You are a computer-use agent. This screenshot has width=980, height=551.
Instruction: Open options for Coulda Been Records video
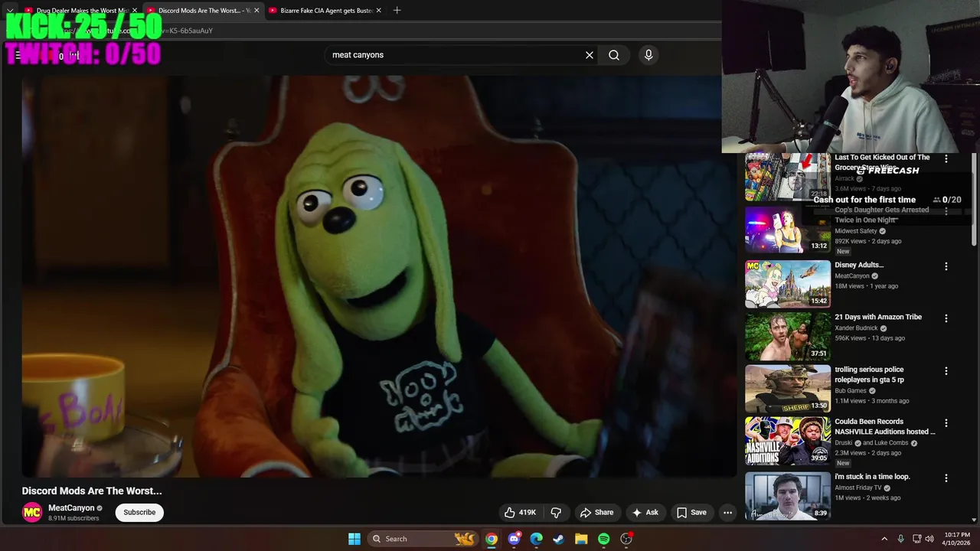tap(946, 422)
